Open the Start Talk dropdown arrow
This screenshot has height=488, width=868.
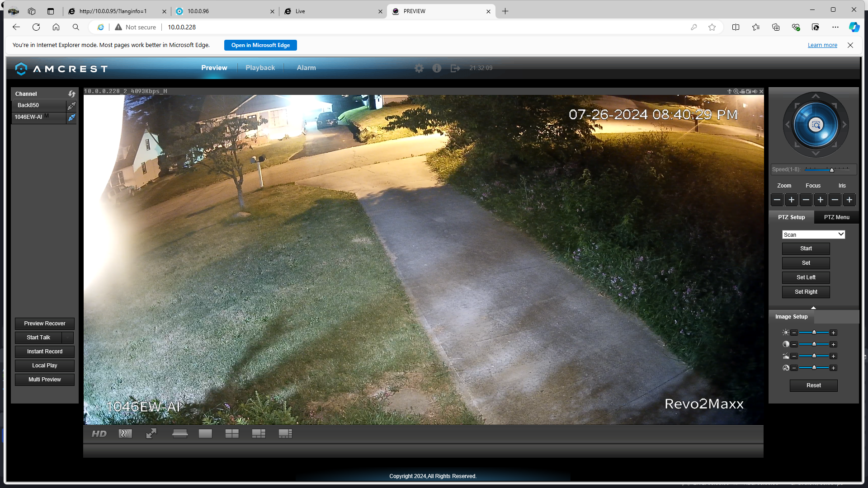tap(68, 338)
